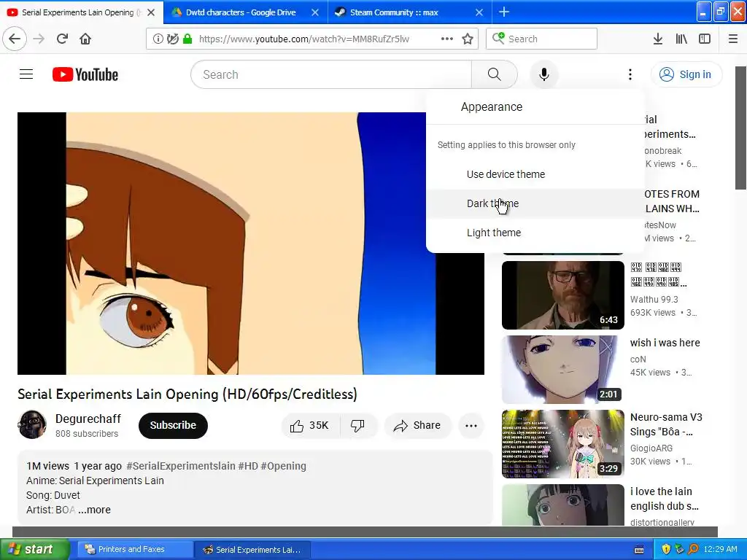This screenshot has width=747, height=560.
Task: Open the wish i was here thumbnail
Action: (562, 370)
